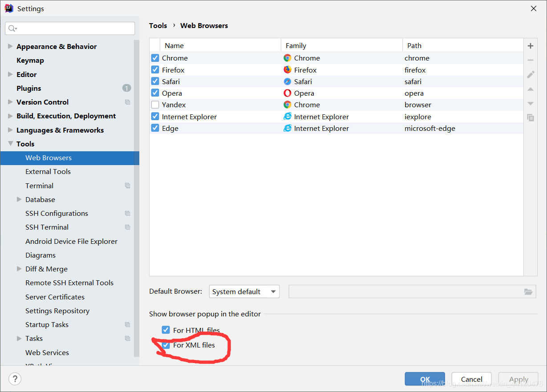The image size is (547, 392).
Task: Click the OK button
Action: [425, 379]
